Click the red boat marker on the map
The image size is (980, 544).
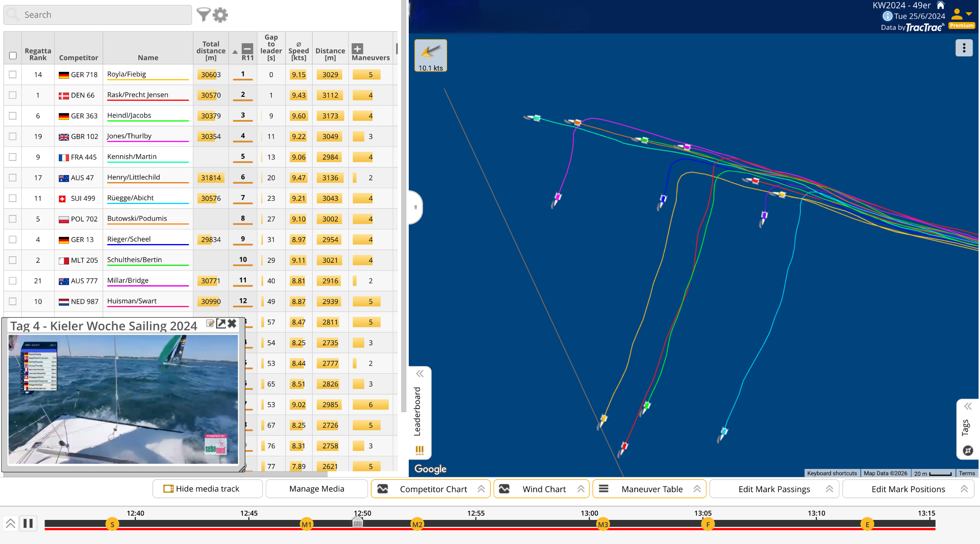624,447
